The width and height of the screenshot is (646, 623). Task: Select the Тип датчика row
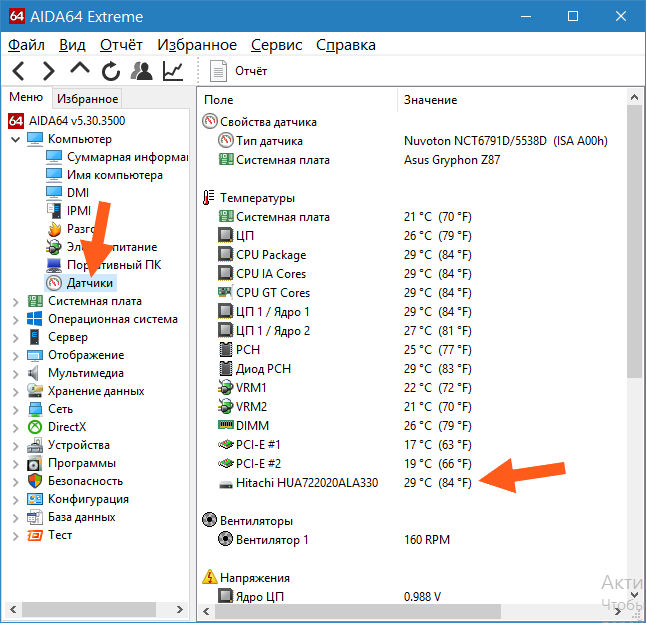[414, 141]
